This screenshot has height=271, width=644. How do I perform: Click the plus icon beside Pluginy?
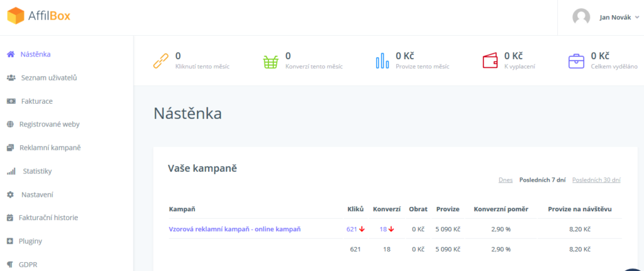coord(10,241)
